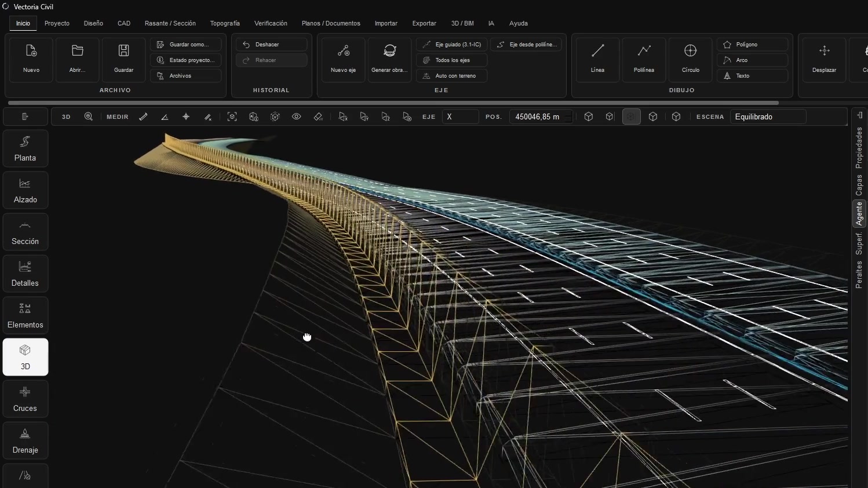Image resolution: width=868 pixels, height=488 pixels.
Task: Click Generar obra tool
Action: point(389,59)
